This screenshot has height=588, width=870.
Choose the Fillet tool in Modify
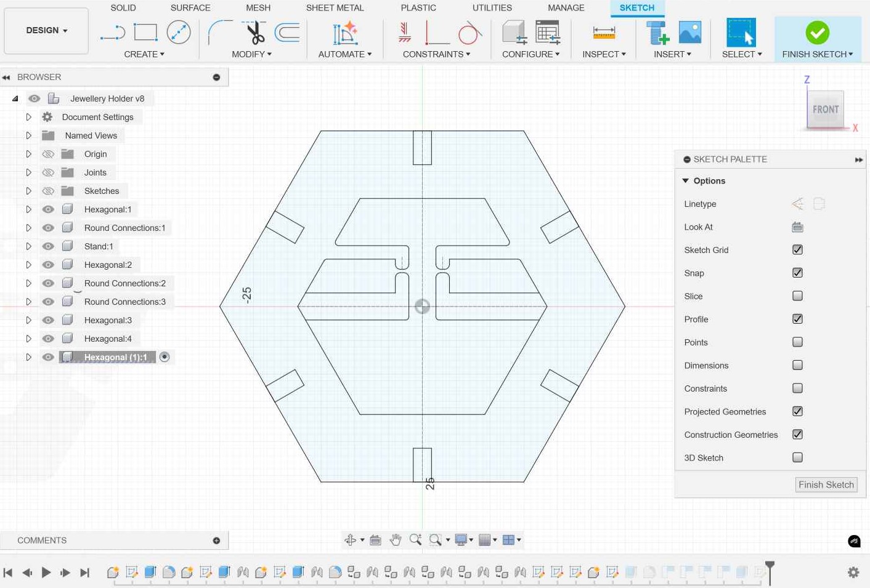(219, 32)
